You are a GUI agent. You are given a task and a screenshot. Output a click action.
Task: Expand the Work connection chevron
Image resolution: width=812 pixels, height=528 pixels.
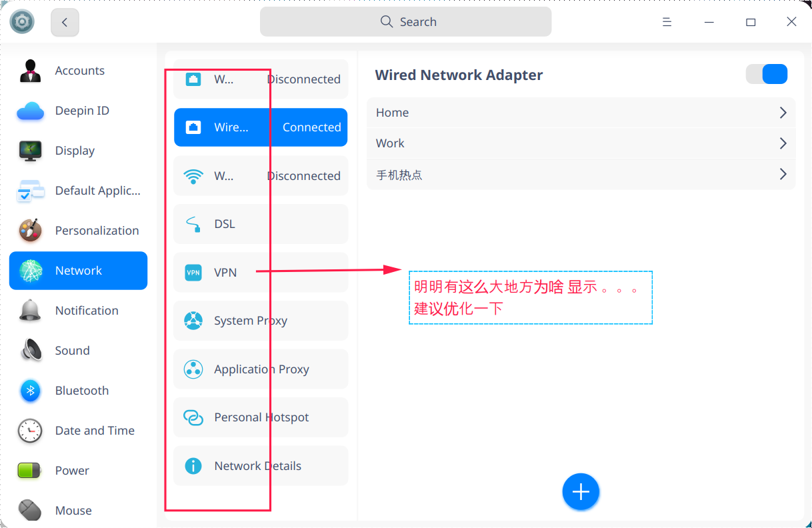[783, 143]
